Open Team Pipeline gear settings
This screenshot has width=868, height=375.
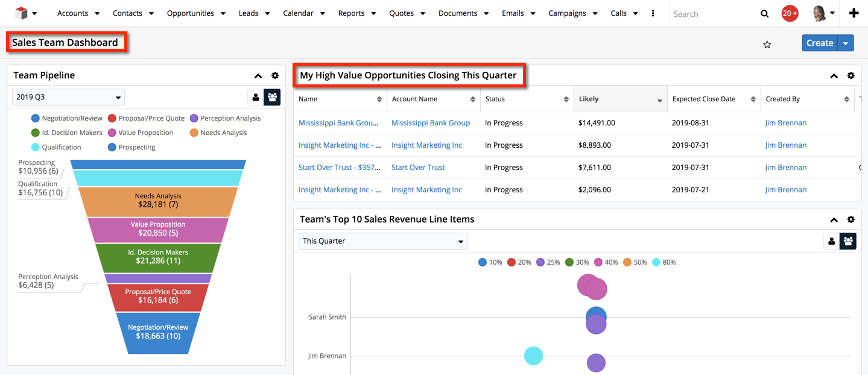pos(275,75)
